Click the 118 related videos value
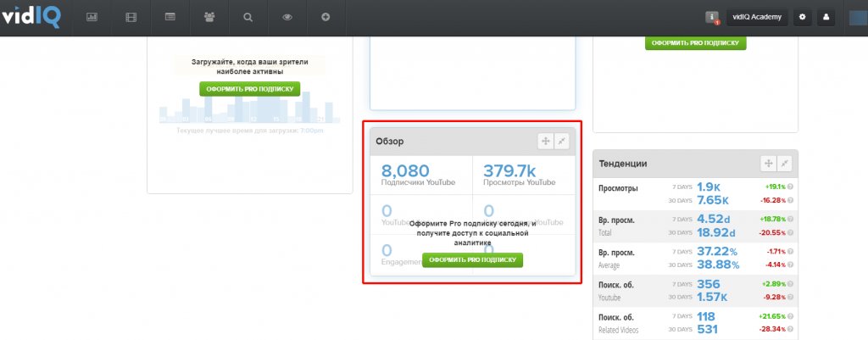This screenshot has width=868, height=340. (706, 316)
